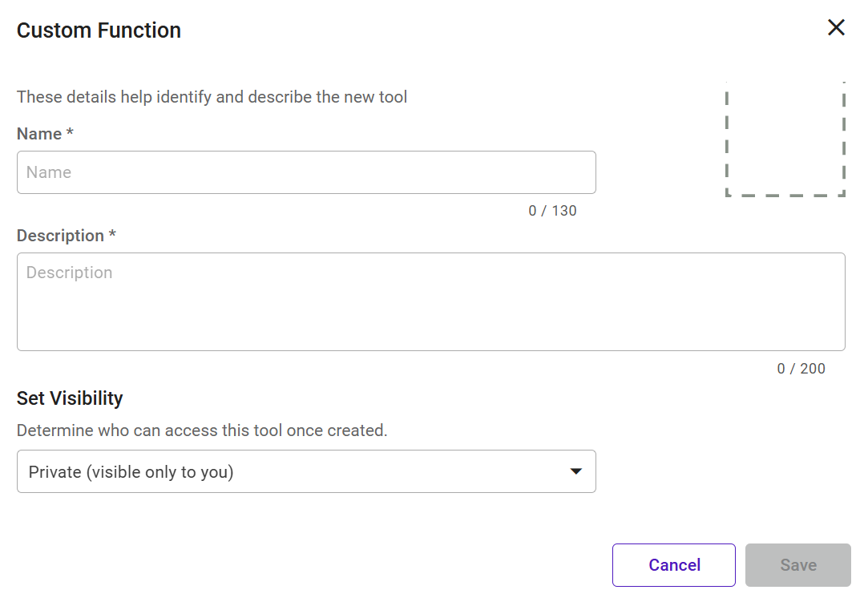Click the 'Determine who can access' hint text
868x598 pixels.
[202, 430]
